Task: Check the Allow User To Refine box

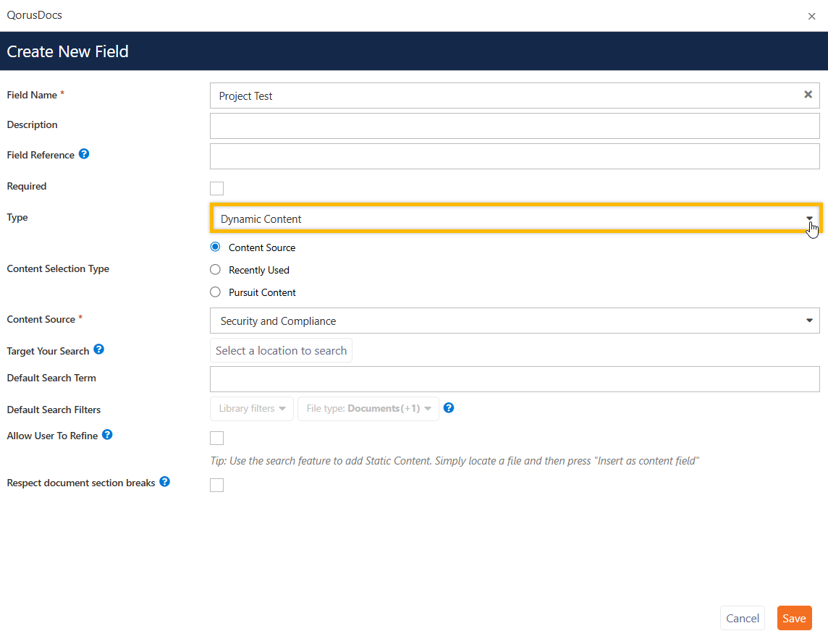Action: [x=216, y=438]
